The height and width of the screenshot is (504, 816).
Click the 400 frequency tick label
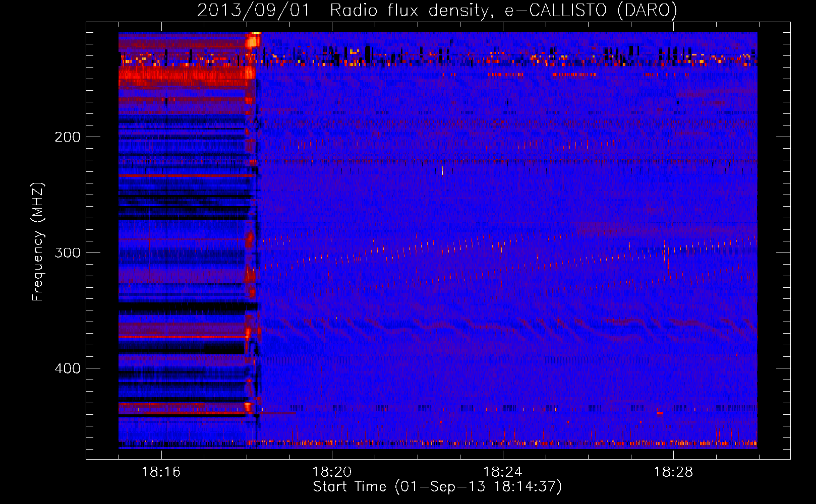pyautogui.click(x=68, y=369)
